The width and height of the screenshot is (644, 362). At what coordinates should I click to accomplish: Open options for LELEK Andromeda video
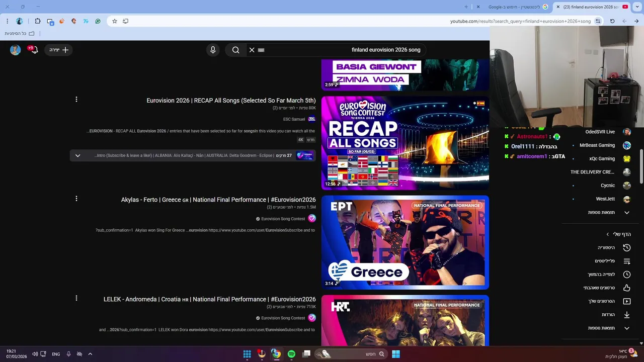point(76,298)
